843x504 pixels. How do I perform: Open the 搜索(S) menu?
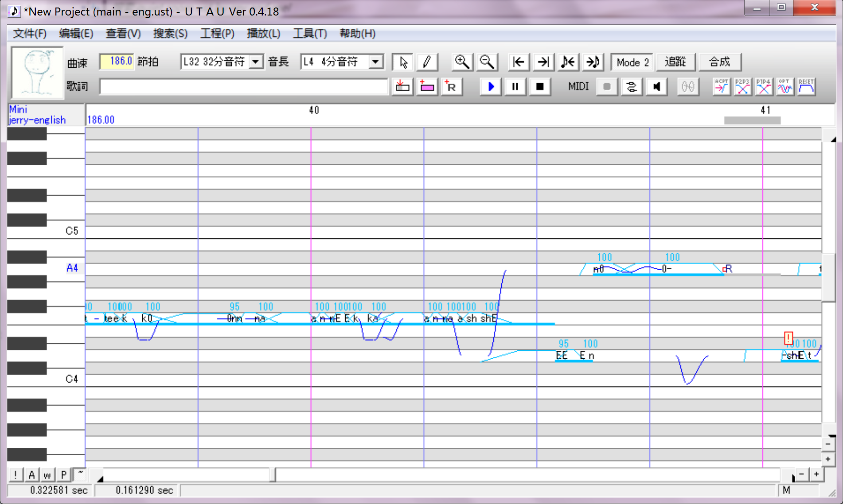click(x=171, y=34)
